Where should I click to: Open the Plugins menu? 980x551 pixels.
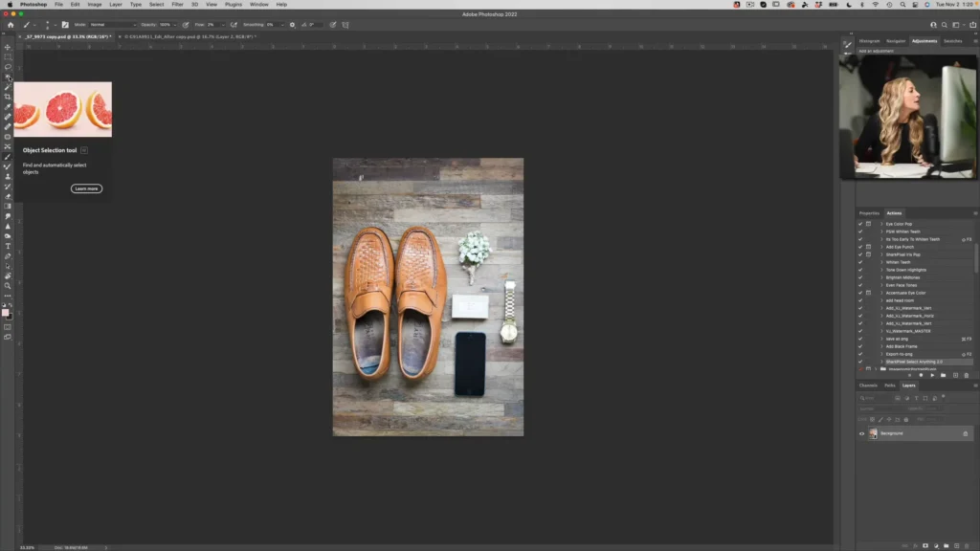pos(234,5)
